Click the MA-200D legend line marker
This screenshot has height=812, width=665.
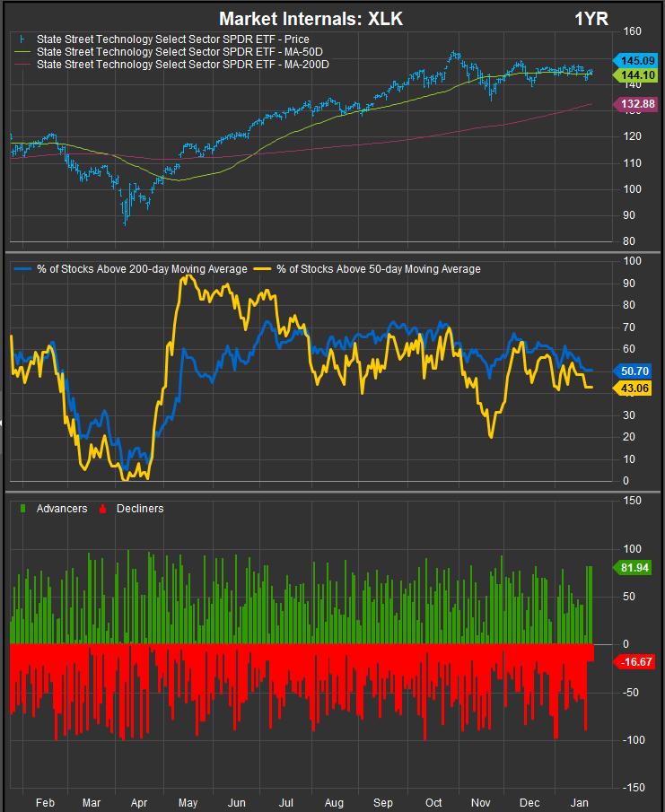click(22, 65)
